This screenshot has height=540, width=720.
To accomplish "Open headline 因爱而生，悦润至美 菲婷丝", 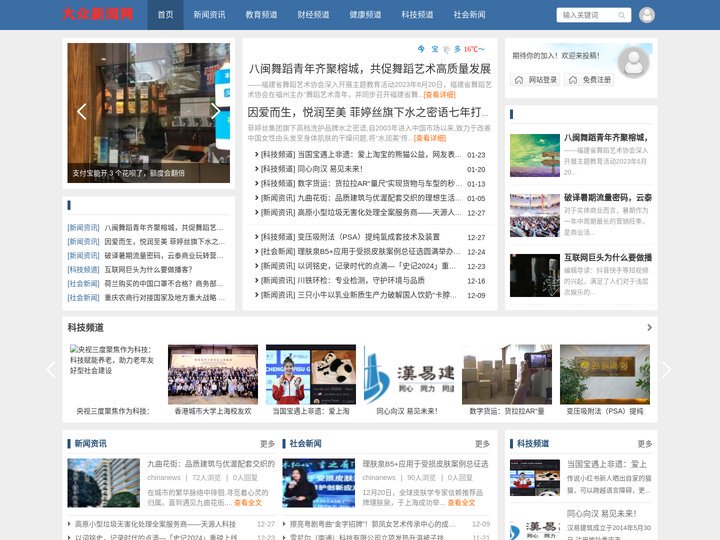I will pyautogui.click(x=368, y=112).
